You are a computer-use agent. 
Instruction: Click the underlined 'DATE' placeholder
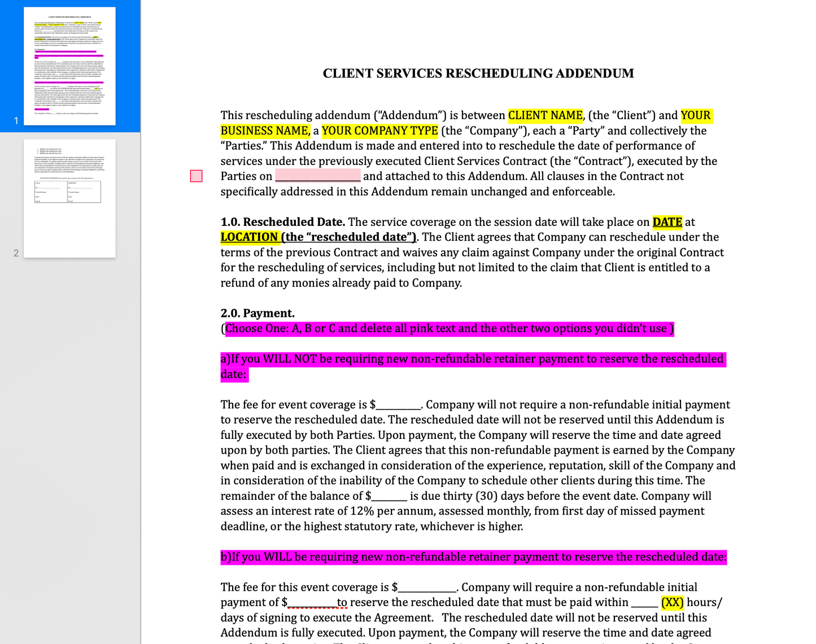(x=667, y=222)
